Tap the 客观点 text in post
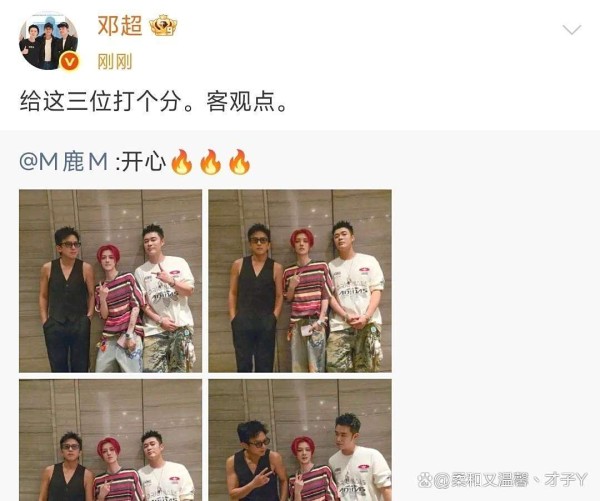600x501 pixels. [x=241, y=102]
